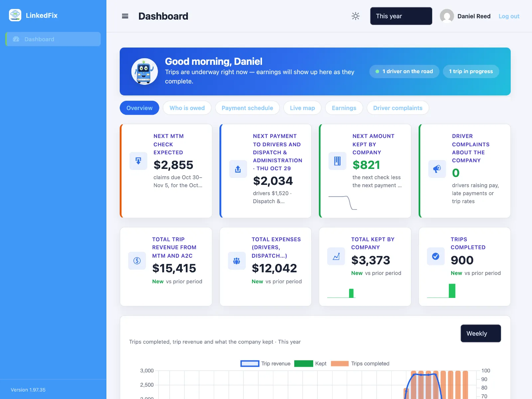Viewport: 532px width, 399px height.
Task: Click the Dashboard page title
Action: pyautogui.click(x=163, y=16)
